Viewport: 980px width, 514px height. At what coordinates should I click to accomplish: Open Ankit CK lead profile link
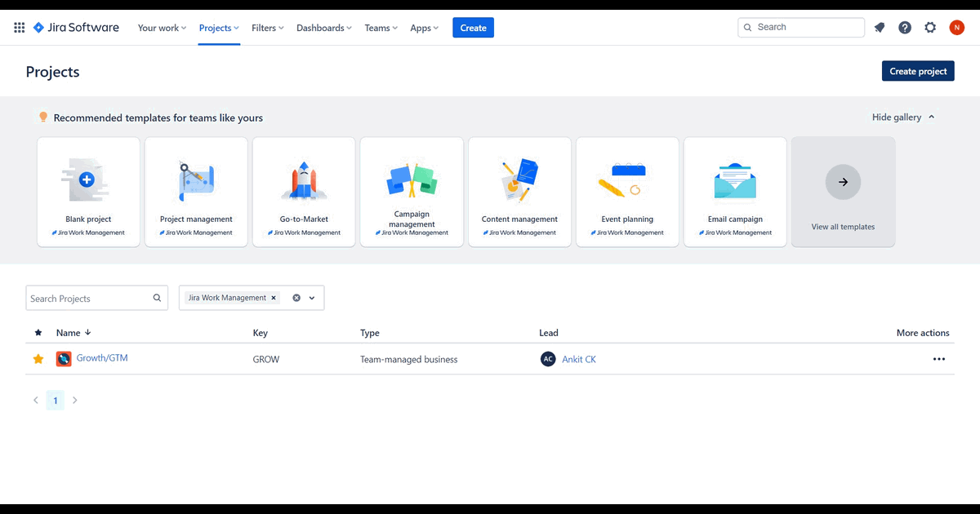pyautogui.click(x=579, y=359)
